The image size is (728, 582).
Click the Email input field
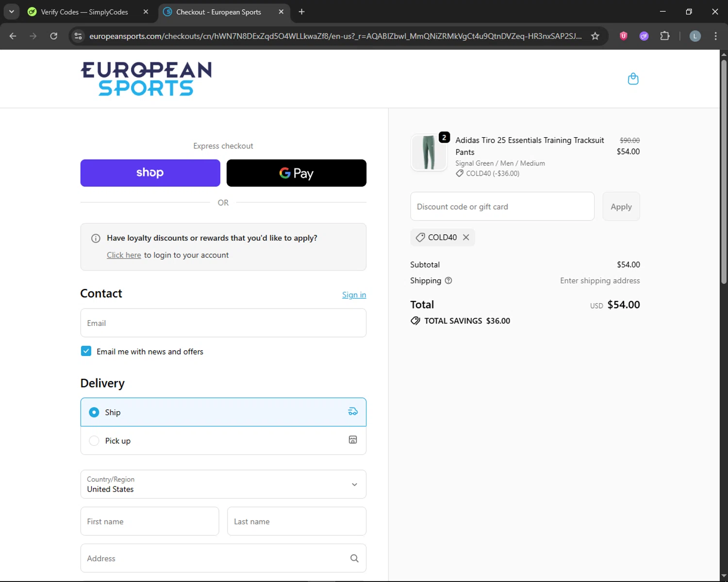[223, 323]
